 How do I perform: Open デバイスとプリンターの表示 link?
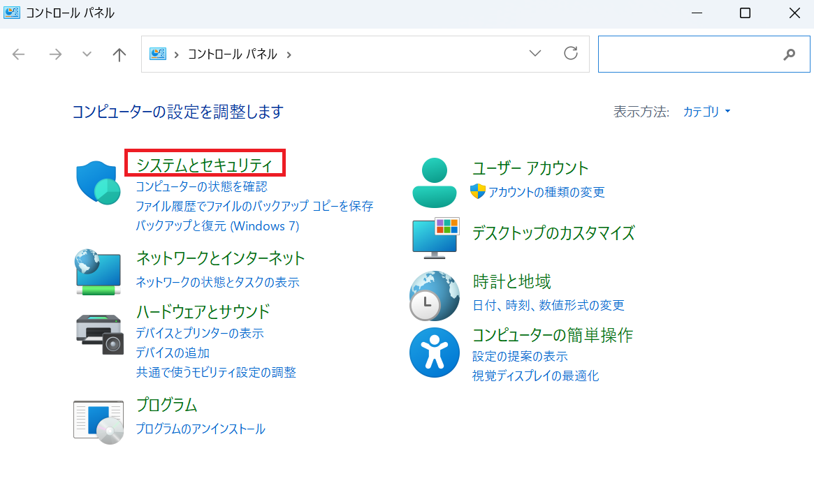[x=199, y=333]
